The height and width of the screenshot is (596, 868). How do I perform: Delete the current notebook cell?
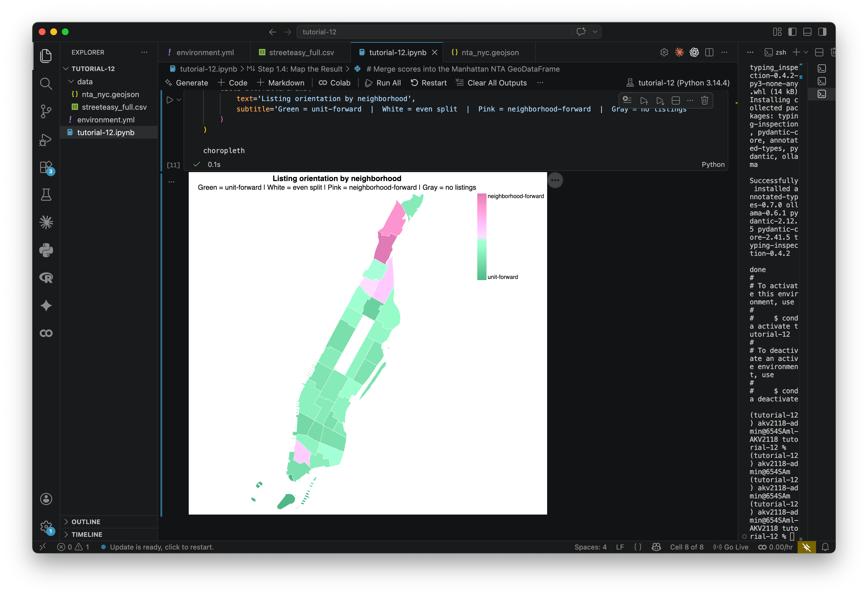(704, 100)
